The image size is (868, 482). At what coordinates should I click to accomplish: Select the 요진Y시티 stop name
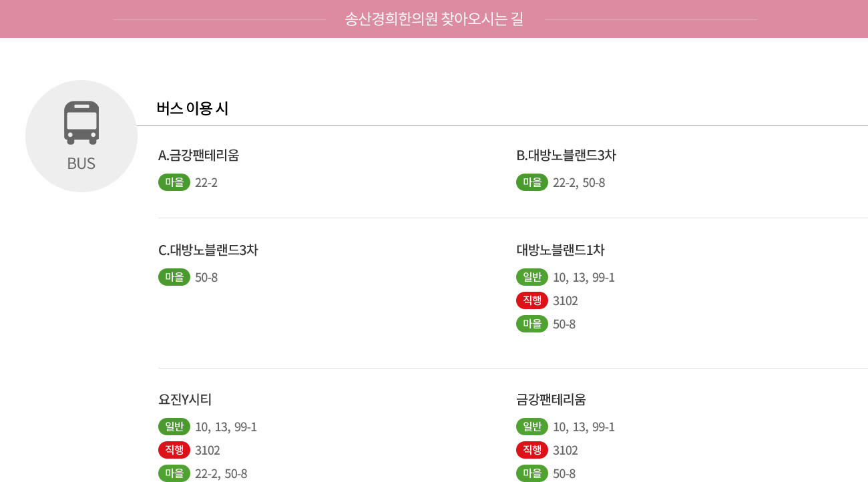185,400
